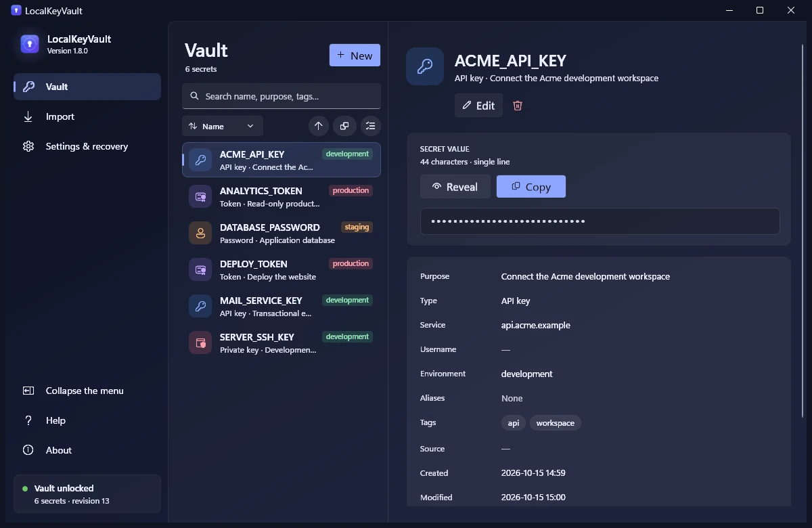This screenshot has width=812, height=528.
Task: Toggle multi-select checklist icon
Action: 370,126
